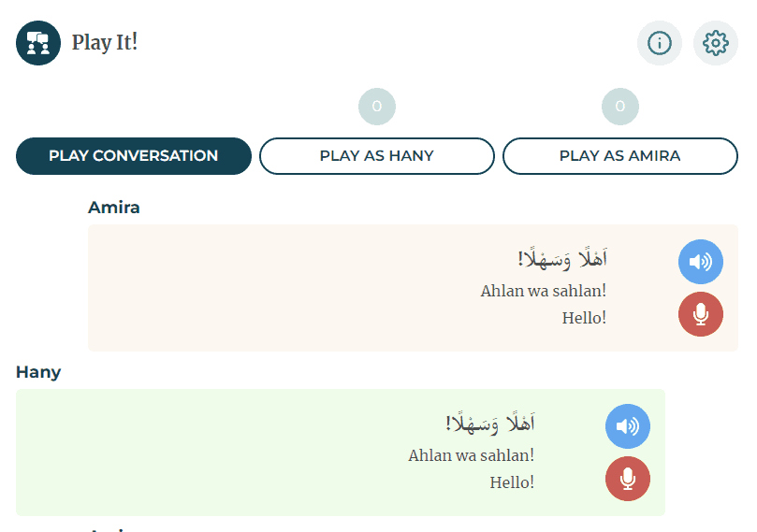Click the Play It! conversation logo icon
757x532 pixels.
click(38, 43)
